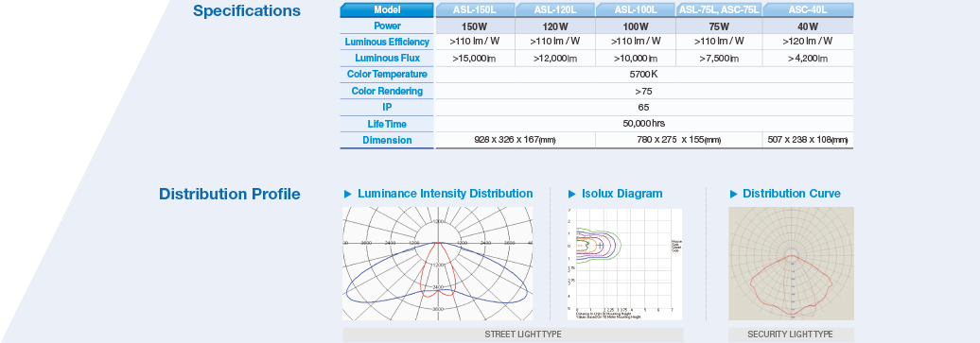Viewport: 980px width, 343px height.
Task: Click the Specifications heading
Action: click(246, 11)
